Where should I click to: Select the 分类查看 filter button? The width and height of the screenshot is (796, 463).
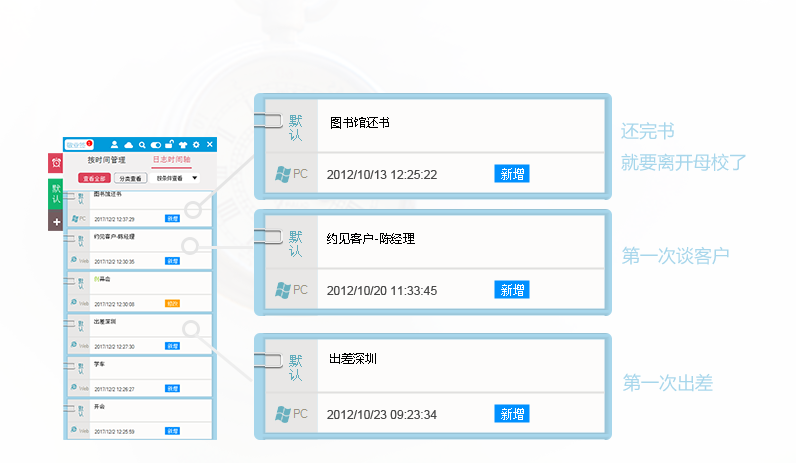coord(130,178)
